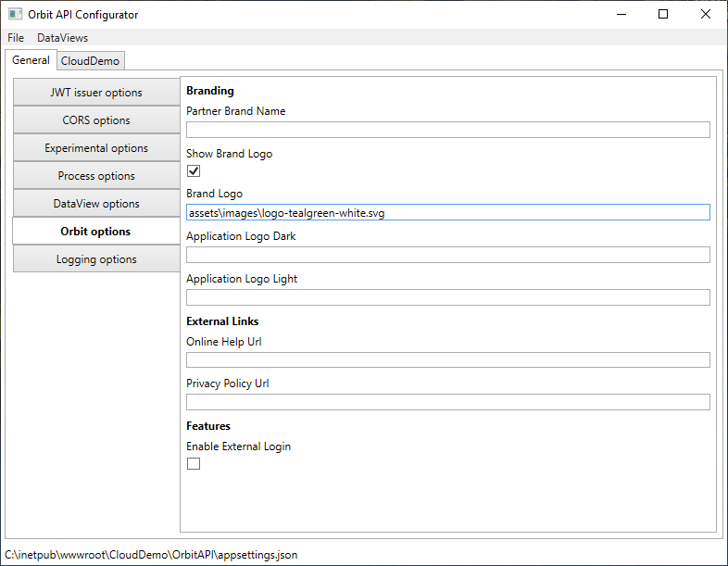Uncheck the Show Brand Logo checkbox
Viewport: 728px width, 566px height.
tap(194, 171)
